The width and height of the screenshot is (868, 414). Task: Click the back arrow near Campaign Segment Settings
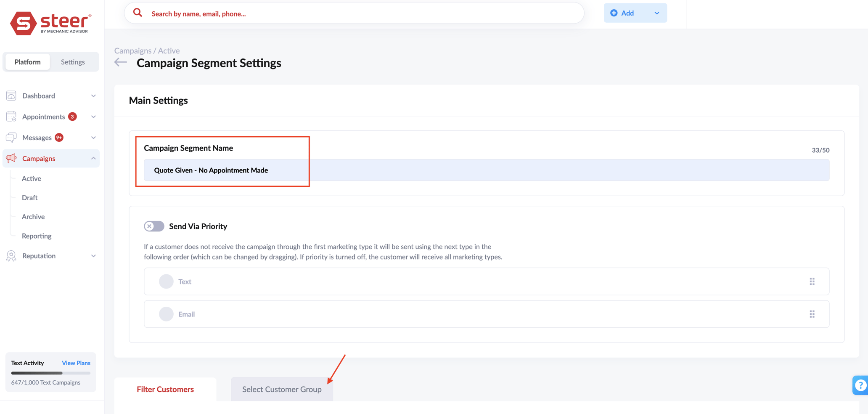(120, 62)
